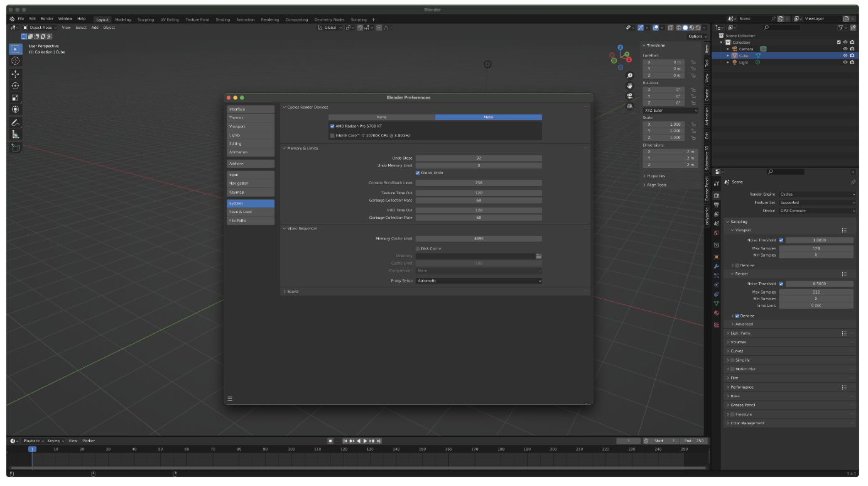This screenshot has width=868, height=486.
Task: Open the Material properties sphere icon
Action: pyautogui.click(x=717, y=313)
